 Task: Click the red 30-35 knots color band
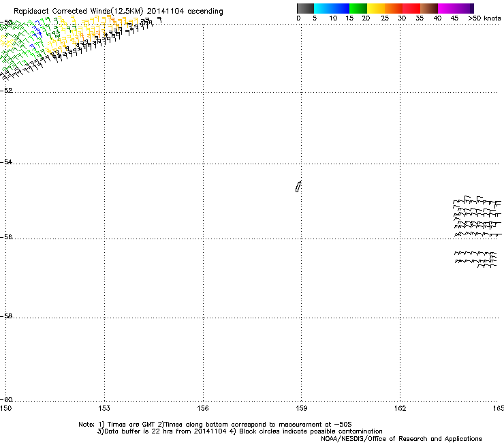tap(411, 8)
